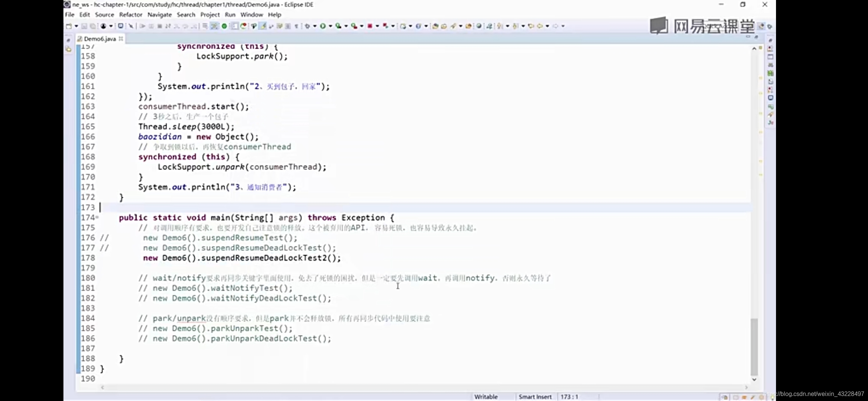Click the Forward navigation arrow icon
Image resolution: width=868 pixels, height=401 pixels.
tap(555, 26)
